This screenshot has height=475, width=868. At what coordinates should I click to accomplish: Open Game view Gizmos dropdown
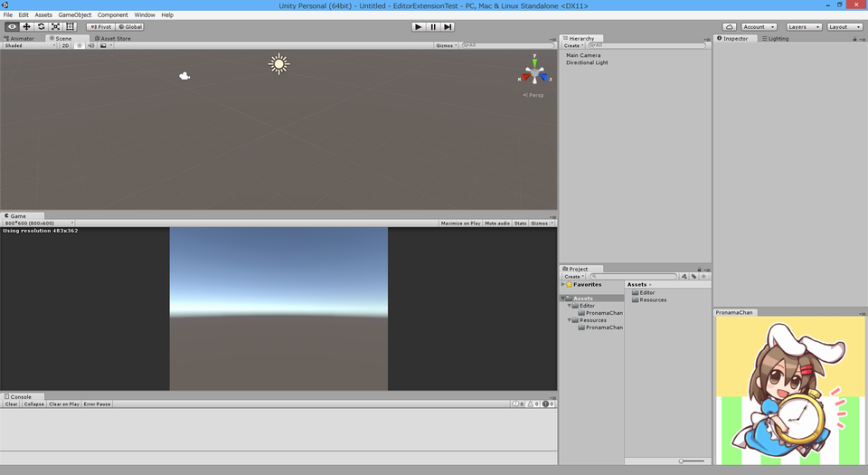tap(542, 223)
